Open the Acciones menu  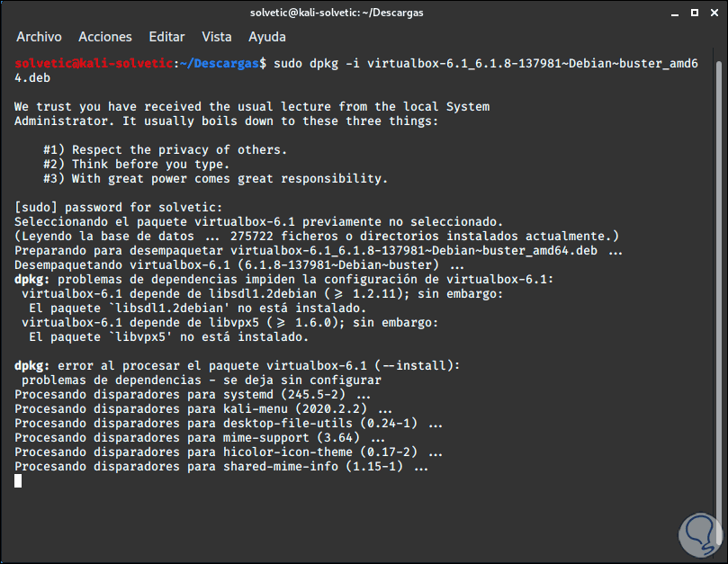(104, 37)
